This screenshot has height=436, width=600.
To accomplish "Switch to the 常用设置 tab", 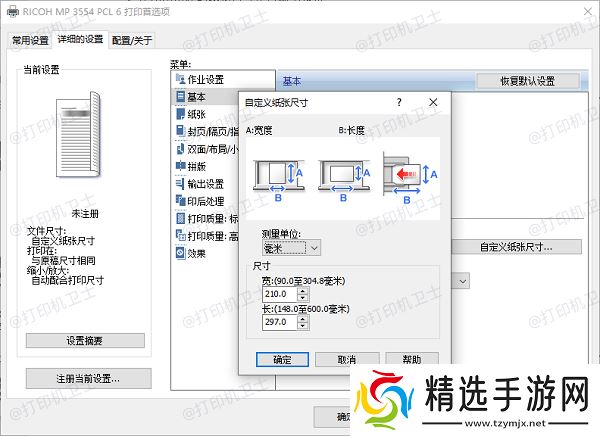I will [30, 40].
